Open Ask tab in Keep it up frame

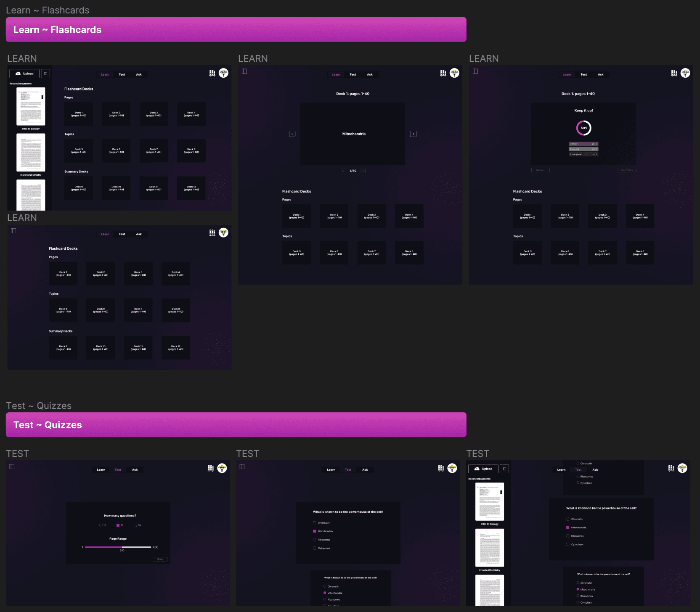coord(601,74)
